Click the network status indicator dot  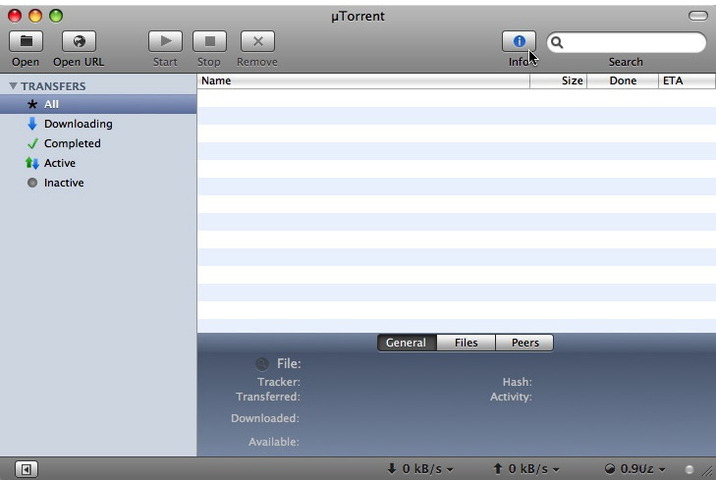689,469
